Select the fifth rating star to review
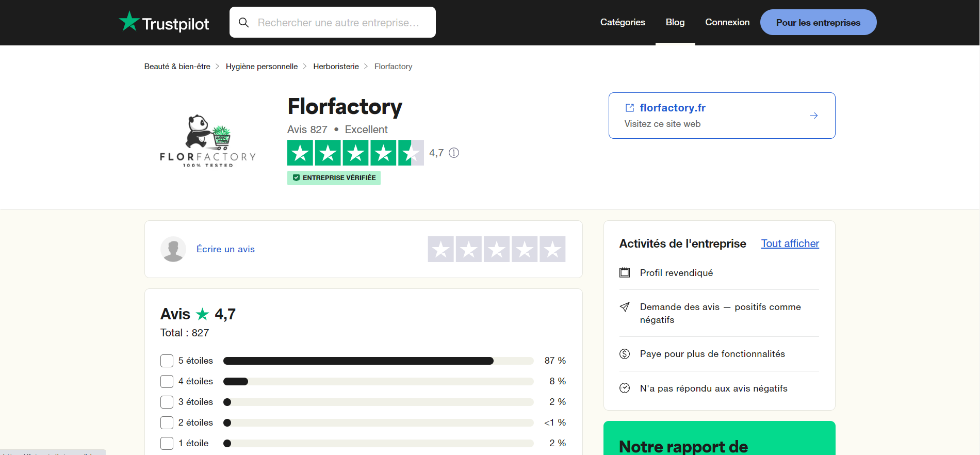 tap(552, 249)
